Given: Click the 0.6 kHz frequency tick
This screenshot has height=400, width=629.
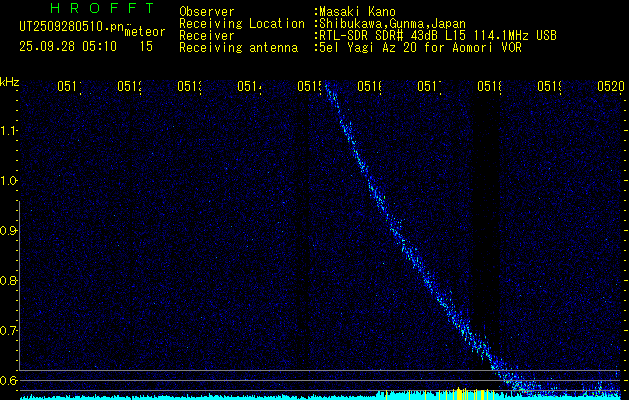Looking at the screenshot, I should coord(9,381).
